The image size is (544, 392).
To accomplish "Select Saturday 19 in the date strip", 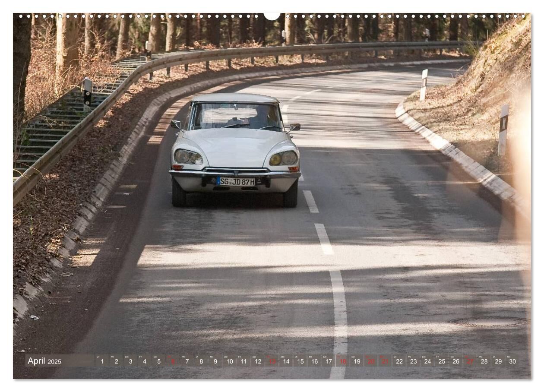I will (x=356, y=361).
